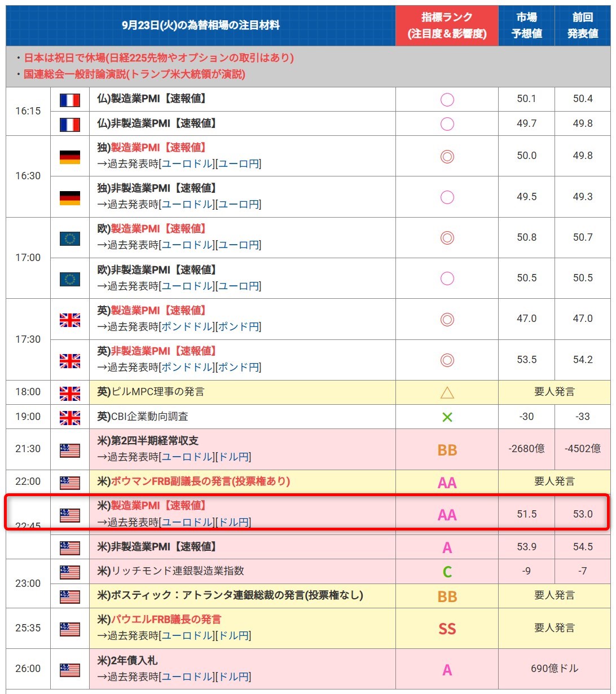This screenshot has width=616, height=694.
Task: Click the French flag beside 仏)製造業PMI
Action: [x=70, y=100]
